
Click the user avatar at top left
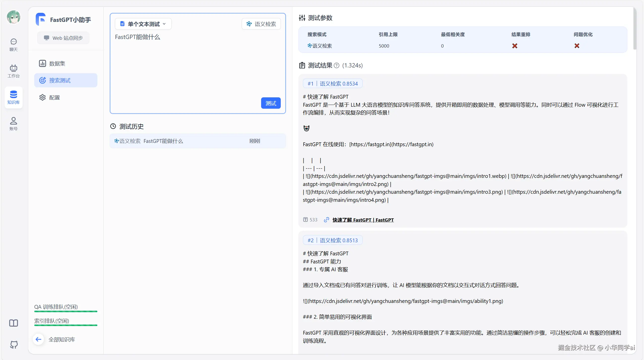click(x=14, y=17)
